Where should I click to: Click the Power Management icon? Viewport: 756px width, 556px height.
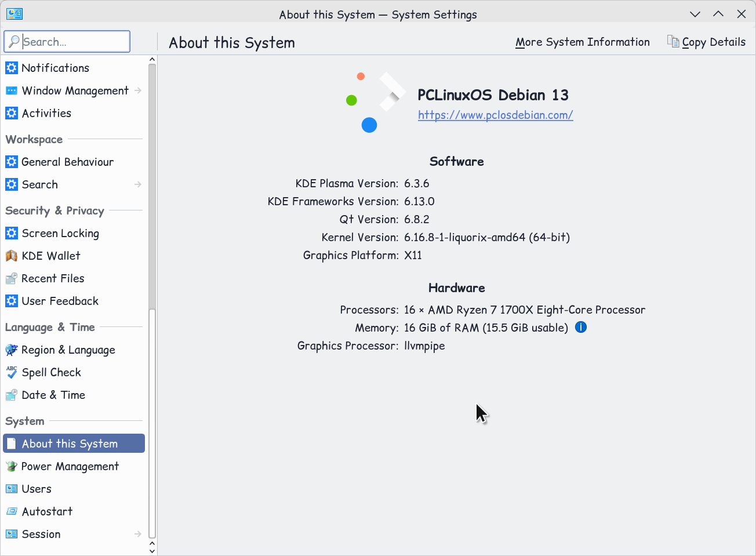(12, 466)
